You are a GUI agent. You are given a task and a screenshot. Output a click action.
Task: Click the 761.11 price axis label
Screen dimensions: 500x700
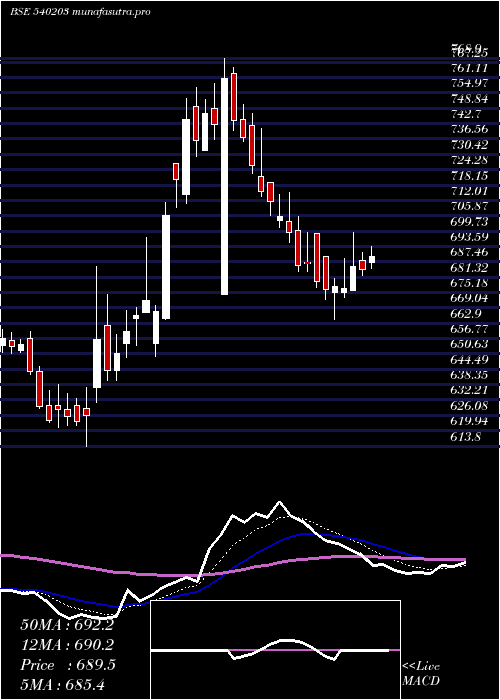pos(469,68)
